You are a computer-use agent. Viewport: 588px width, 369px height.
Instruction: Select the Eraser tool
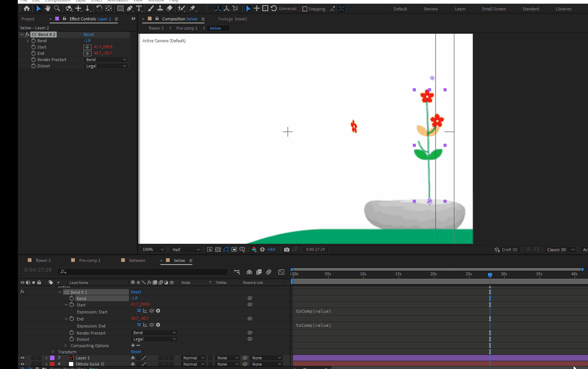(169, 8)
